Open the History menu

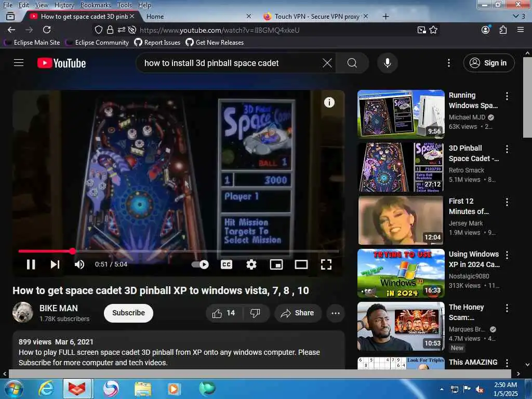point(64,5)
